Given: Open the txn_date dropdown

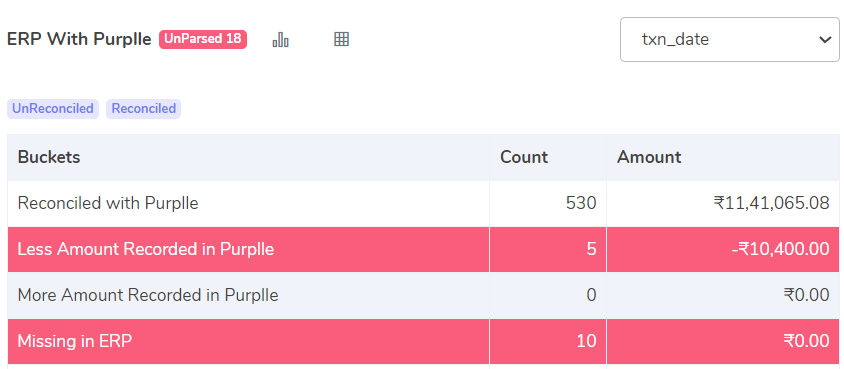Looking at the screenshot, I should click(729, 39).
